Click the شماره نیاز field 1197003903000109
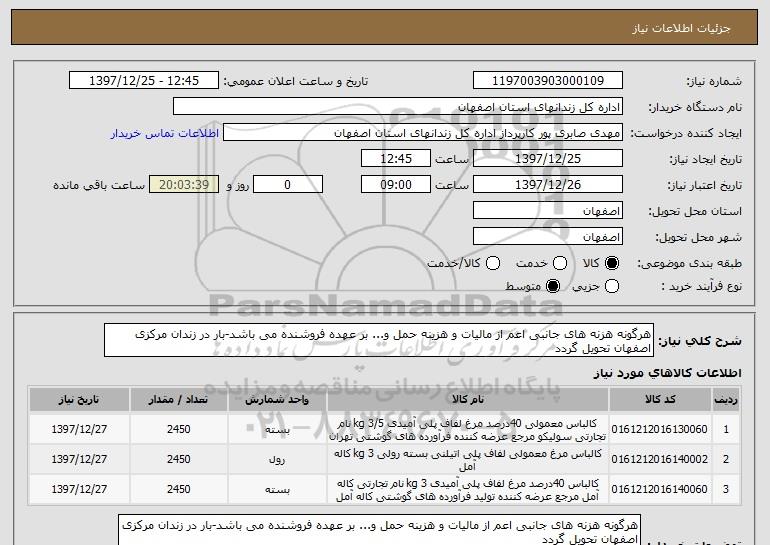 (548, 81)
